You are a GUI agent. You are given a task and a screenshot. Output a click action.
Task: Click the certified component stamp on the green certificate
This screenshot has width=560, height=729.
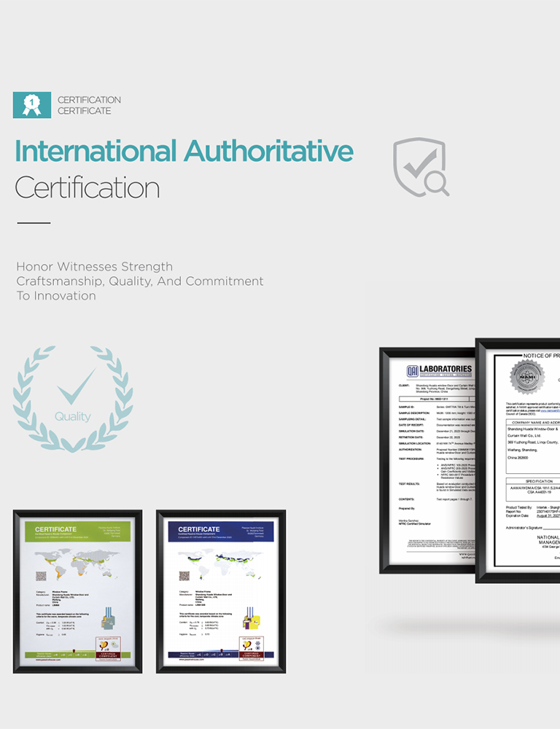pyautogui.click(x=108, y=649)
